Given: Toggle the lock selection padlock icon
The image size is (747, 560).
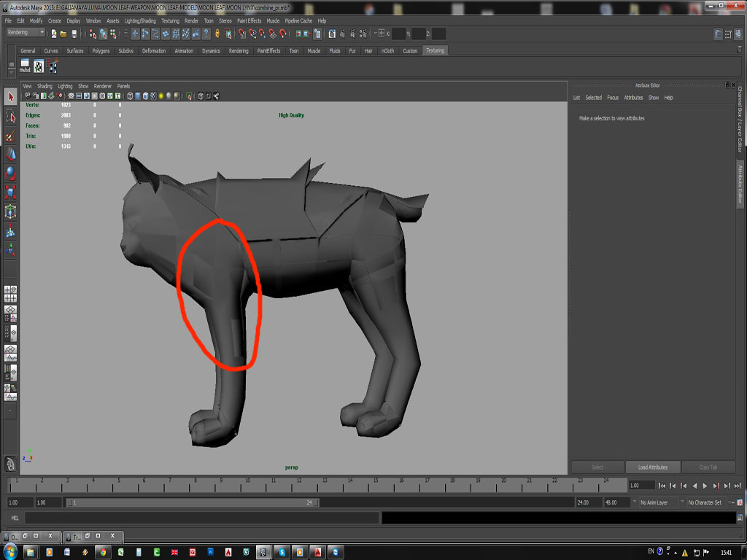Looking at the screenshot, I should [x=217, y=34].
